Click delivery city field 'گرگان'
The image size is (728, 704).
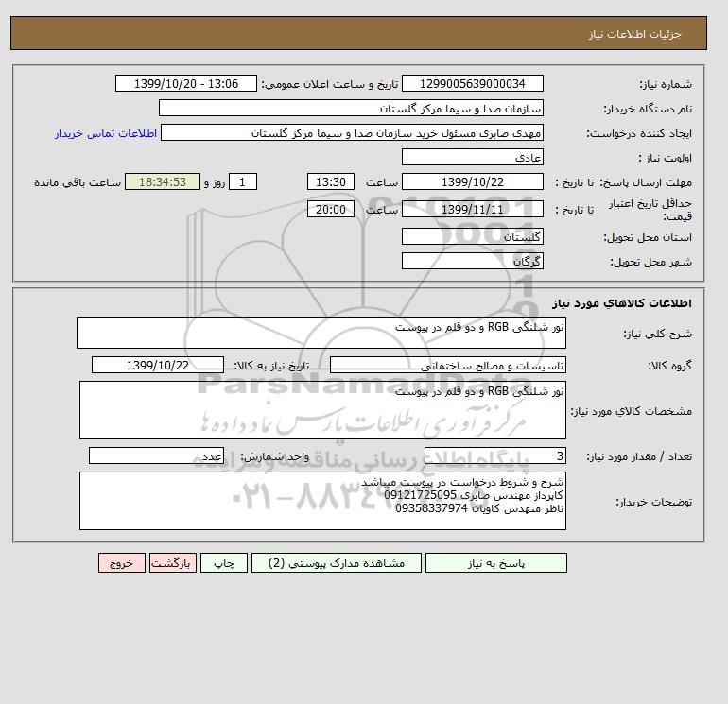(472, 261)
